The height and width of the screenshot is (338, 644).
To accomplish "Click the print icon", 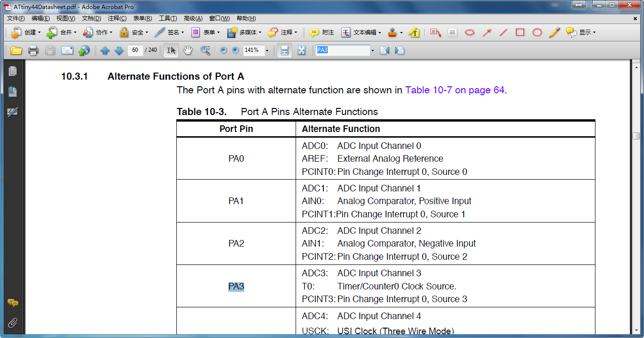I will pos(33,50).
